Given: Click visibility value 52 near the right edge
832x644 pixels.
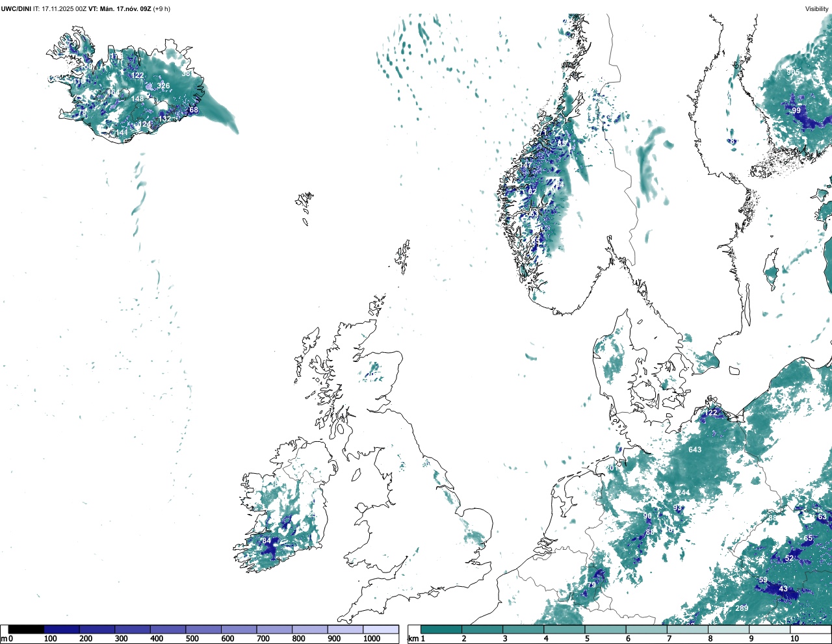Looking at the screenshot, I should click(x=789, y=558).
